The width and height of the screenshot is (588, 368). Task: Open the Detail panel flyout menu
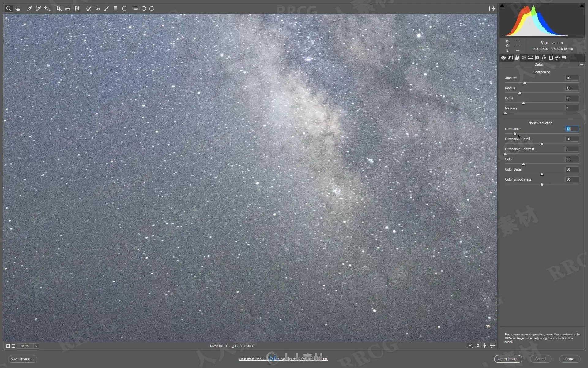tap(582, 64)
